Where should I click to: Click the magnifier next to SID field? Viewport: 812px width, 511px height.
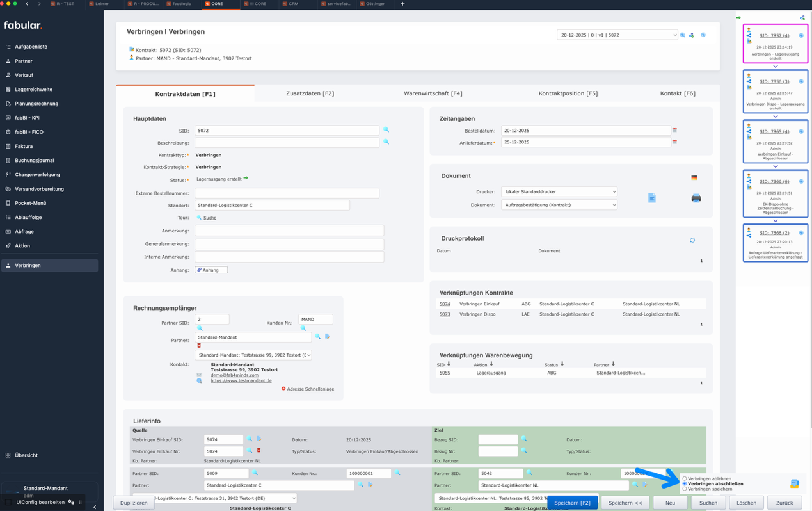386,130
